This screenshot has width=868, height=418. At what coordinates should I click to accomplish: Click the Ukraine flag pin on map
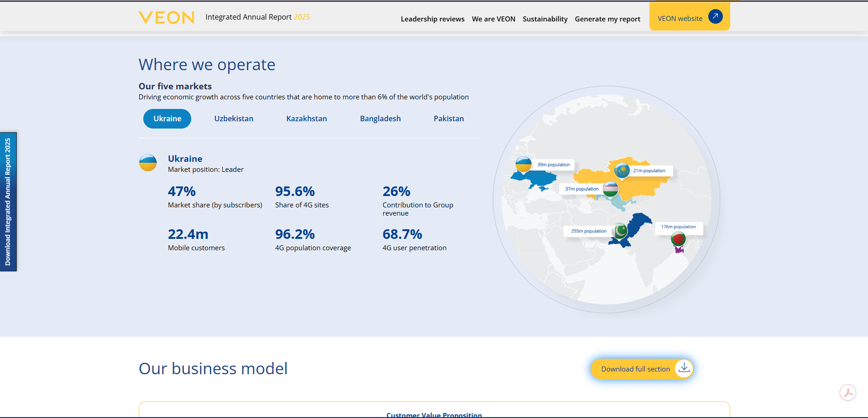click(x=523, y=164)
